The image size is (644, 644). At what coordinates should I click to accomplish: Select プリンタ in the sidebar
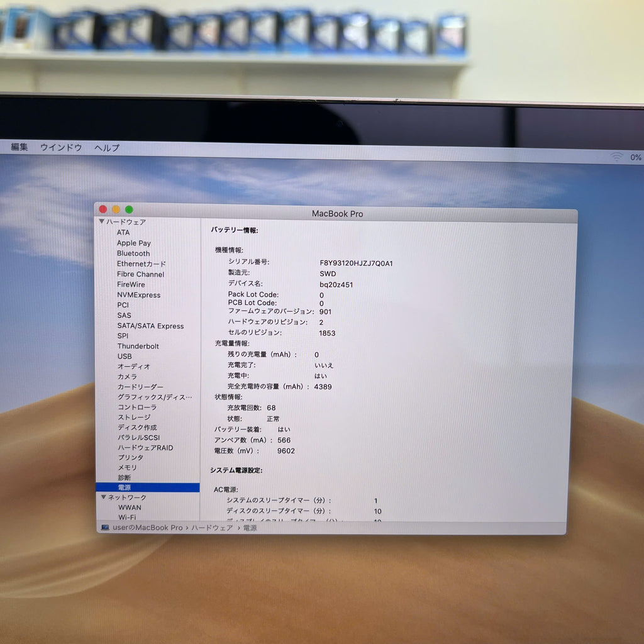(131, 457)
